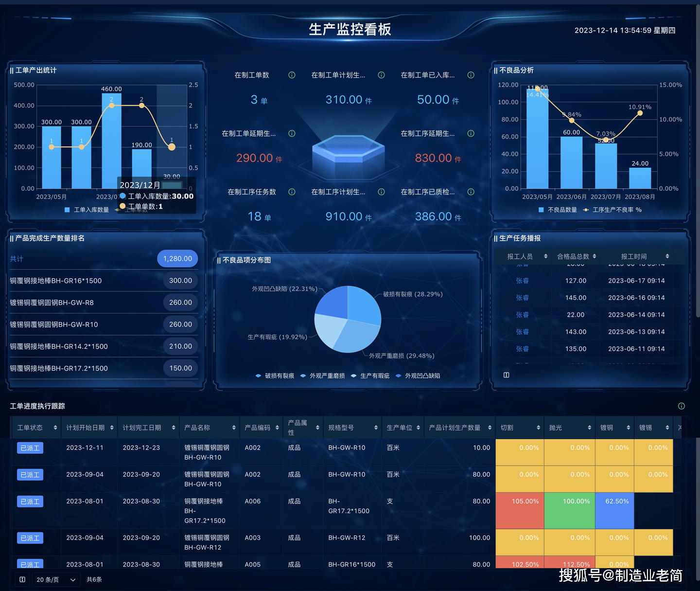Screen dimensions: 700x591
Task: Click info icon beside 在制工序计划生产
Action: (x=381, y=192)
